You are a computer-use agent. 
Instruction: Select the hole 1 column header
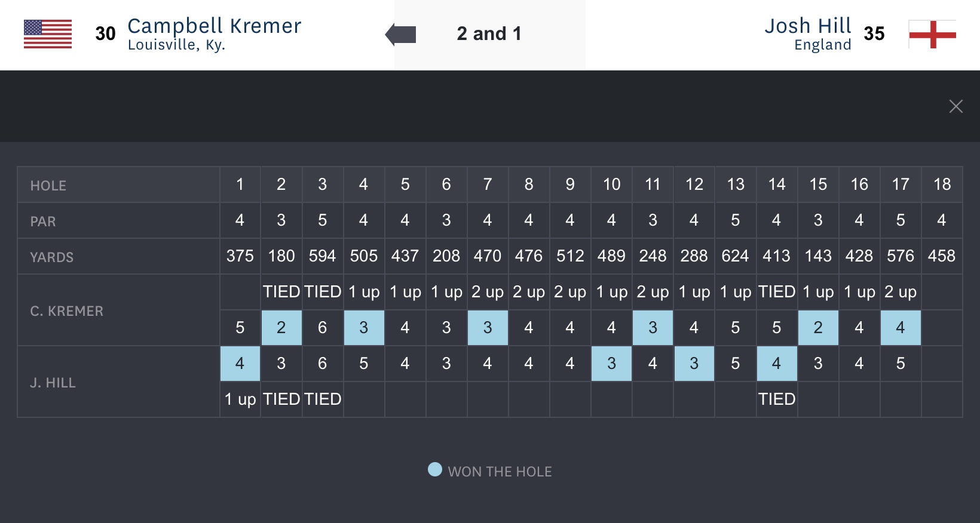[x=240, y=184]
